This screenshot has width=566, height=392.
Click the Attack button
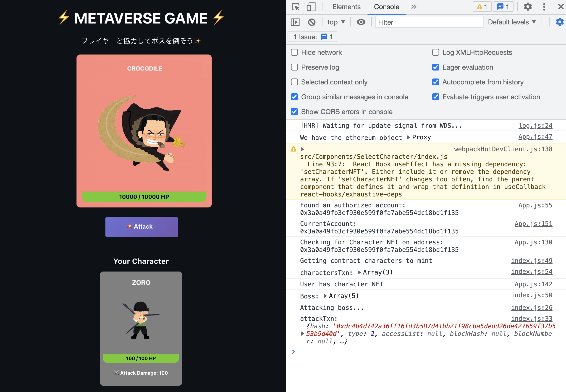pos(141,227)
